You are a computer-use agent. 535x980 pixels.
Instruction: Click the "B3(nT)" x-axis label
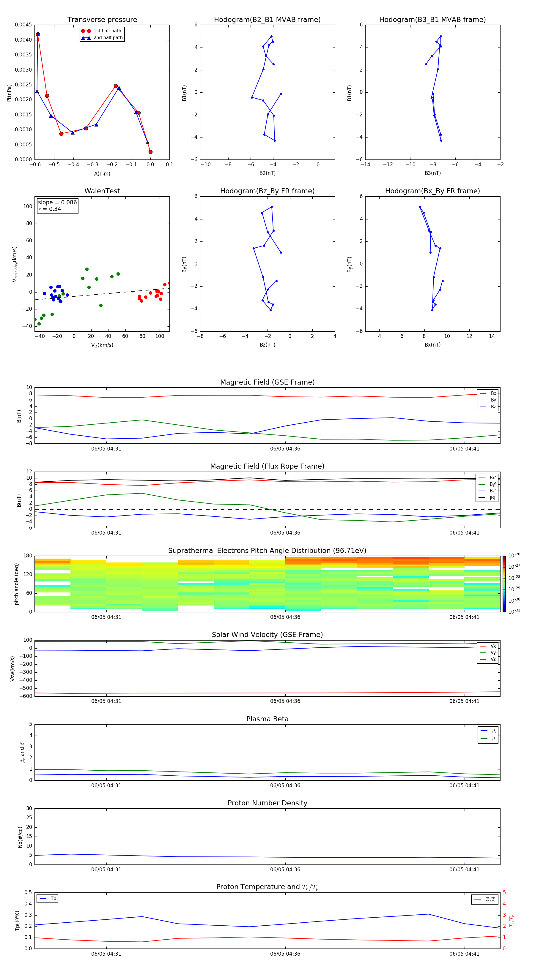pyautogui.click(x=432, y=173)
